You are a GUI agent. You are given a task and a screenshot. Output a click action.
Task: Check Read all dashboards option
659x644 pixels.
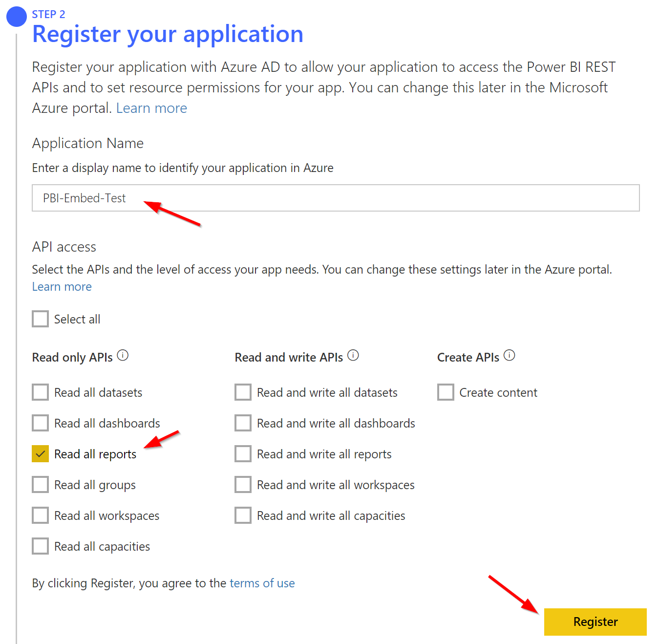(x=41, y=423)
